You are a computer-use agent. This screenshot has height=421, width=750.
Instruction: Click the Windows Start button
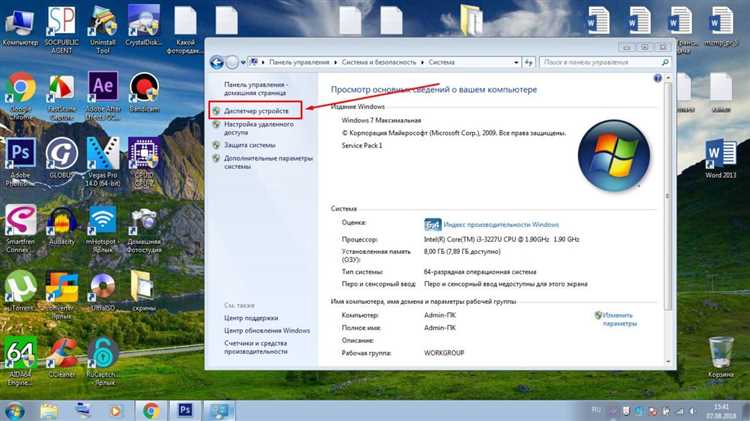click(x=15, y=409)
